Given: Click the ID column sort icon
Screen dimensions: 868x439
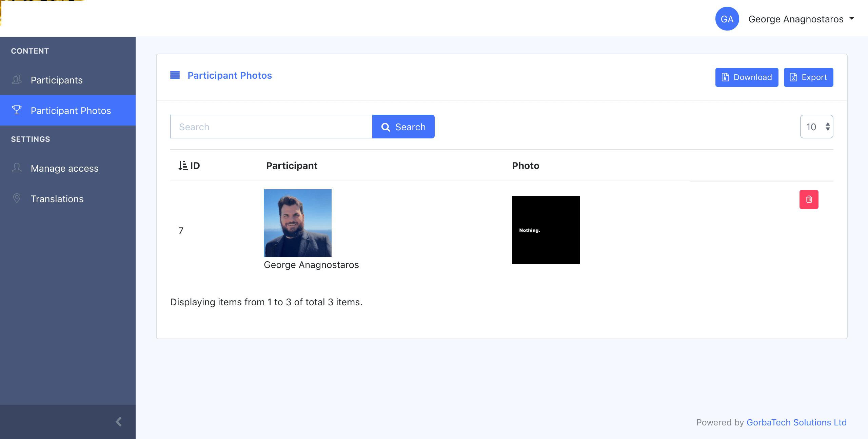Looking at the screenshot, I should [x=183, y=166].
